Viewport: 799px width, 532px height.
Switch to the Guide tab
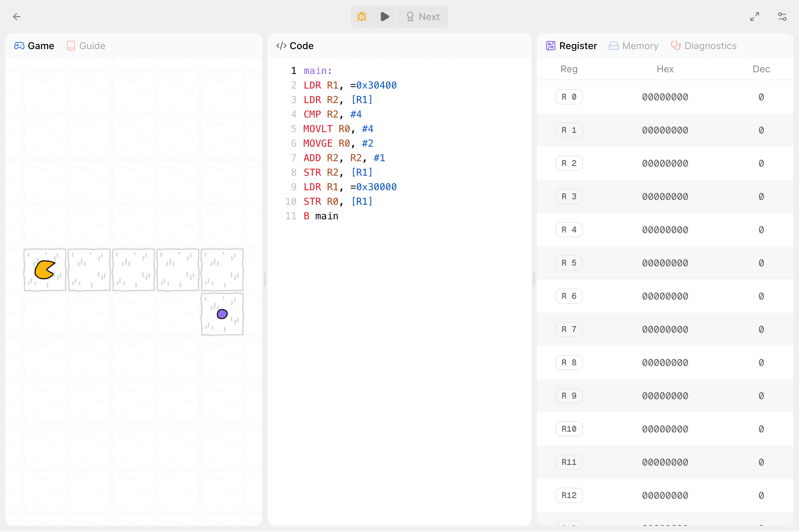[92, 45]
